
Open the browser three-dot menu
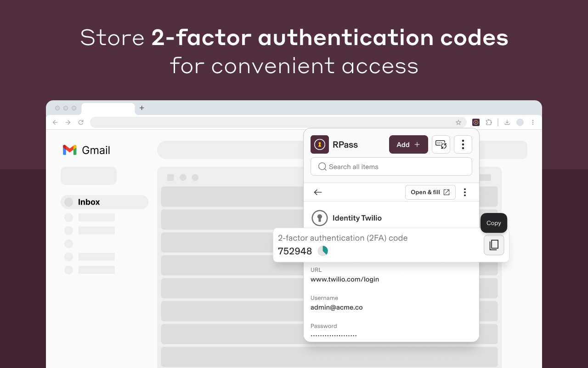(x=533, y=122)
